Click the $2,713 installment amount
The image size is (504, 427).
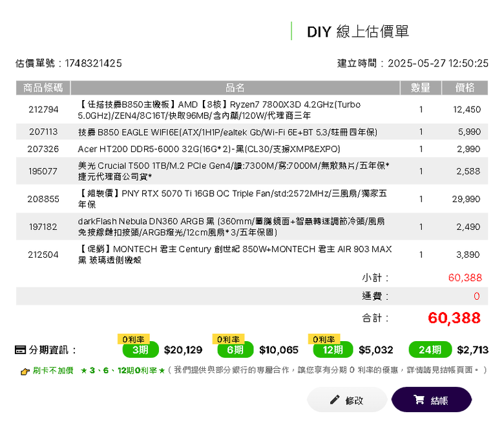point(473,350)
